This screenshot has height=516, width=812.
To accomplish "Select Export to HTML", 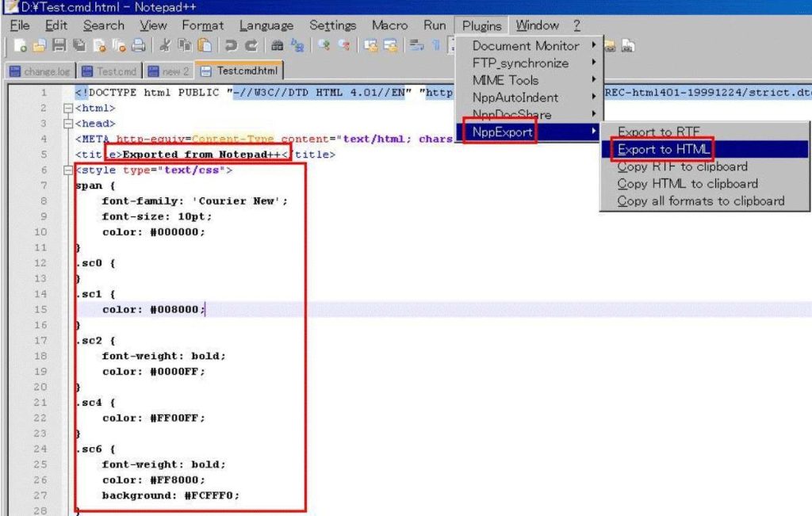I will (x=705, y=149).
